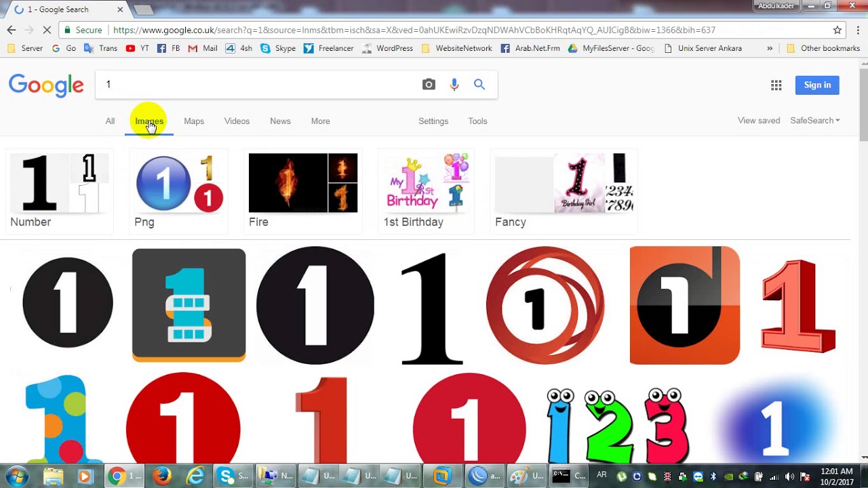The width and height of the screenshot is (868, 488).
Task: Open the command prompt taskbar window
Action: pyautogui.click(x=568, y=476)
